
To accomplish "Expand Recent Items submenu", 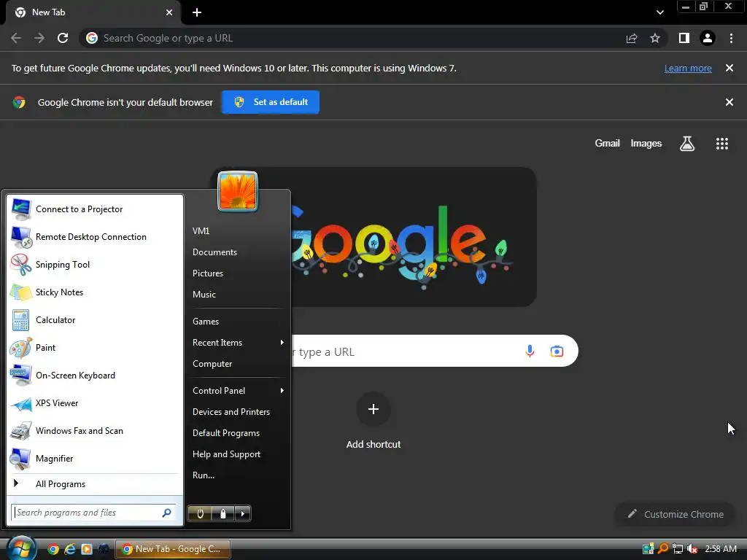I will coord(239,343).
